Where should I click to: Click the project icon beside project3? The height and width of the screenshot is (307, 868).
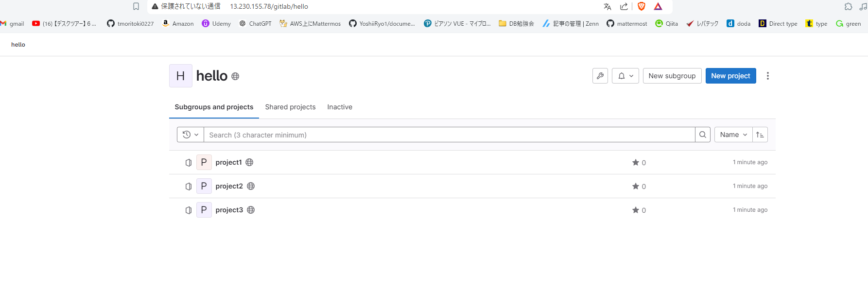click(189, 210)
